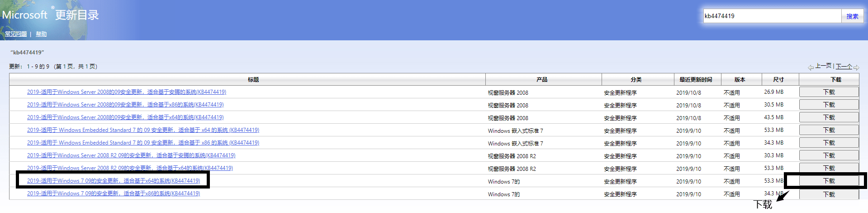Download the Server 2008 R2 x64 update
This screenshot has height=213, width=868.
pos(829,168)
